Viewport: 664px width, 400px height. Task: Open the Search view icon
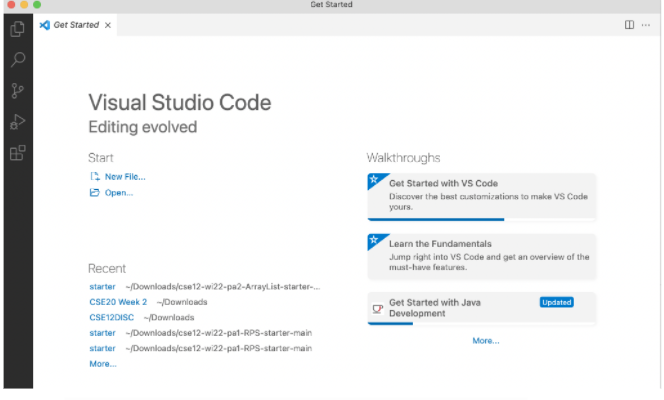(17, 59)
